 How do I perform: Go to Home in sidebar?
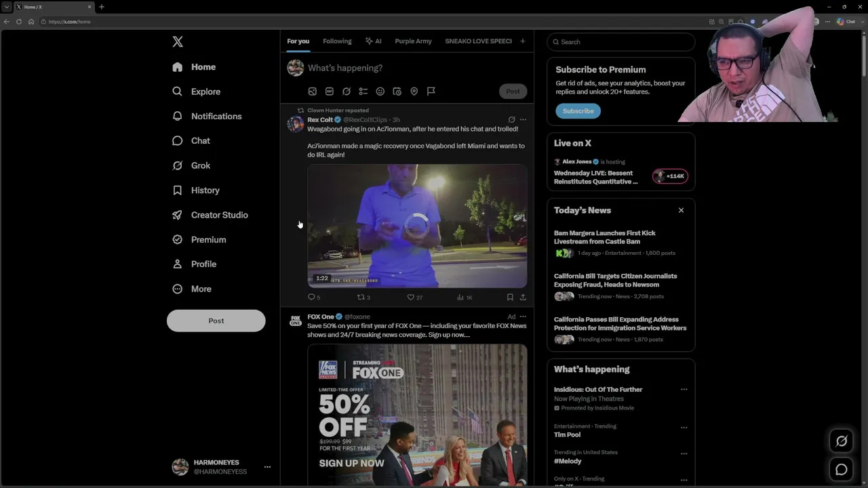[x=194, y=67]
